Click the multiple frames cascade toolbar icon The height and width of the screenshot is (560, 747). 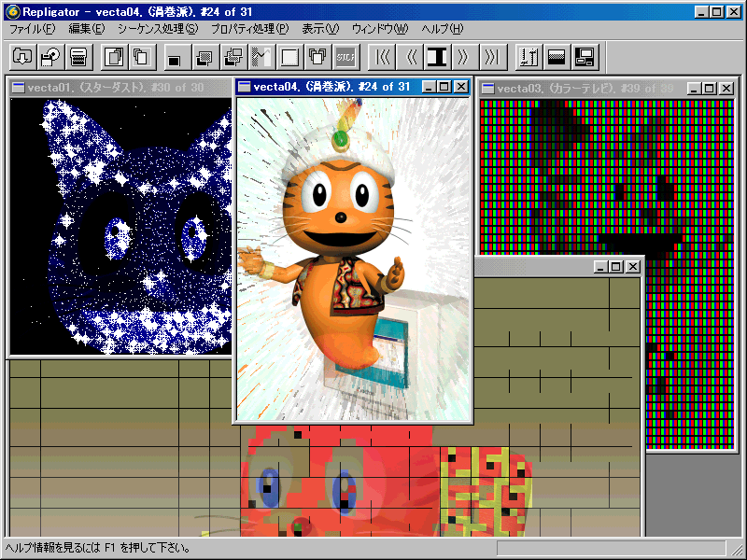pos(317,57)
